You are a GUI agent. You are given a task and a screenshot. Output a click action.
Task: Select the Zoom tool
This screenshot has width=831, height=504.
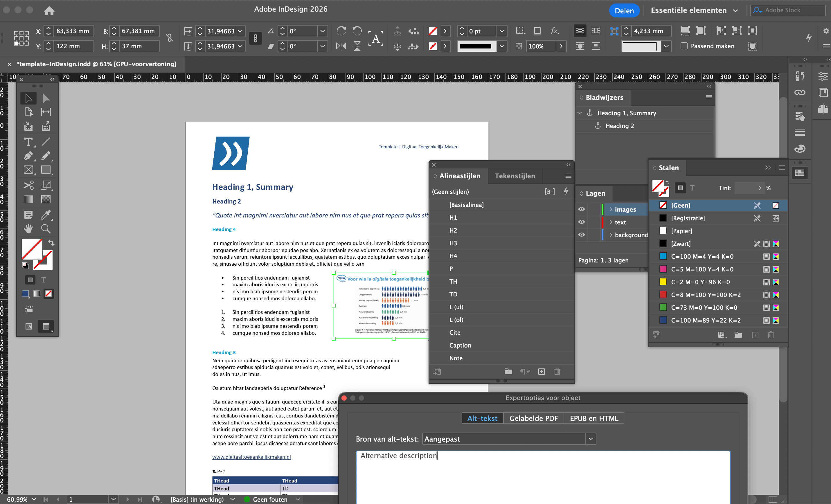point(46,228)
